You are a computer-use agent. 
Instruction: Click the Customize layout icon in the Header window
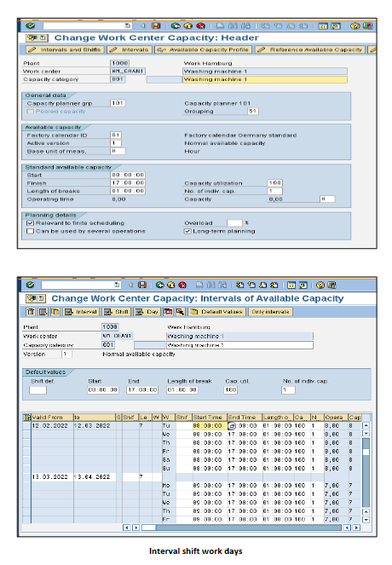[x=367, y=26]
